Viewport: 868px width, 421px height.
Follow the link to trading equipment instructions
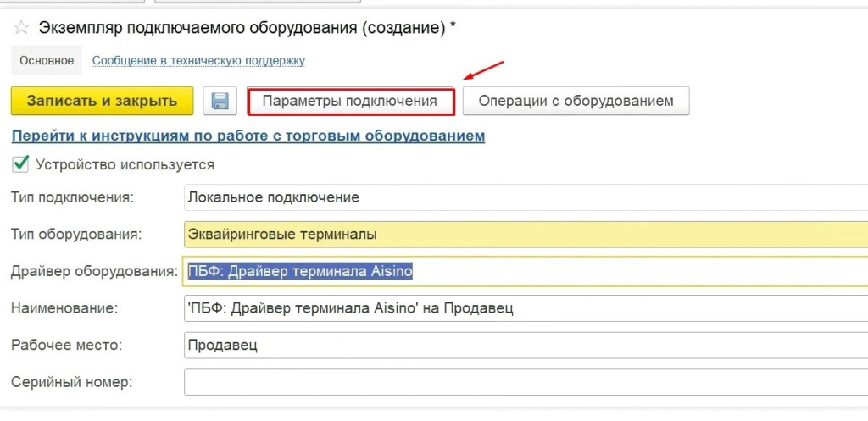pos(248,136)
